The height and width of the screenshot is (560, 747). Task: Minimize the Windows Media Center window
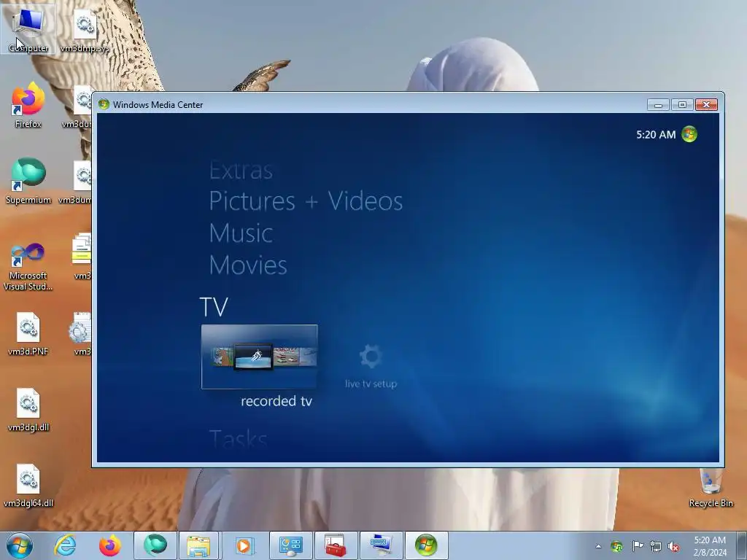(659, 105)
